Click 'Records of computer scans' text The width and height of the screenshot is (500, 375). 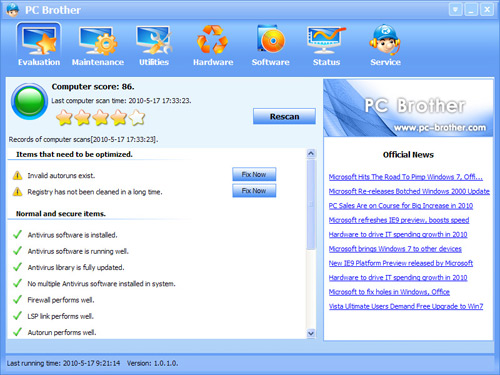point(83,139)
